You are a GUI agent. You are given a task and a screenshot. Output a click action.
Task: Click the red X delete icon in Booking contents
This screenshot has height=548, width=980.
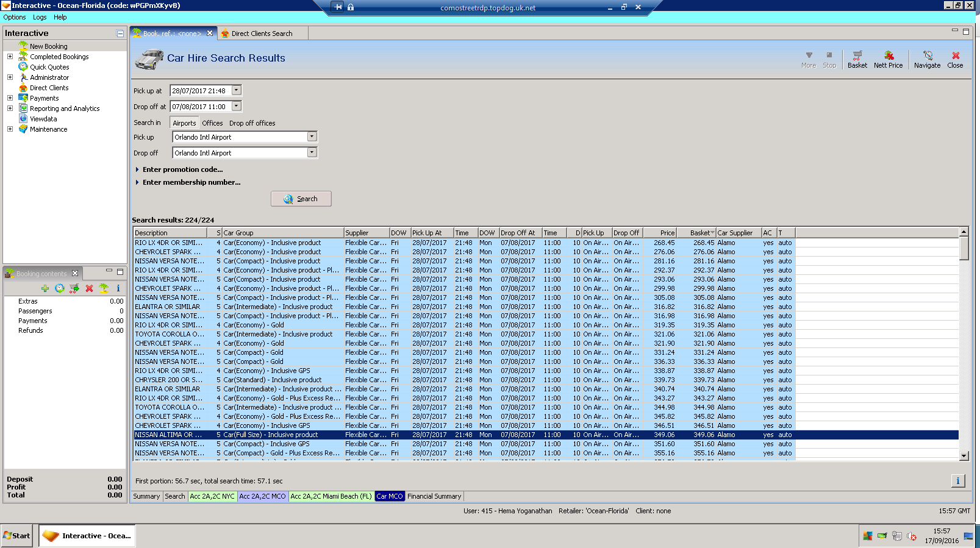[89, 288]
